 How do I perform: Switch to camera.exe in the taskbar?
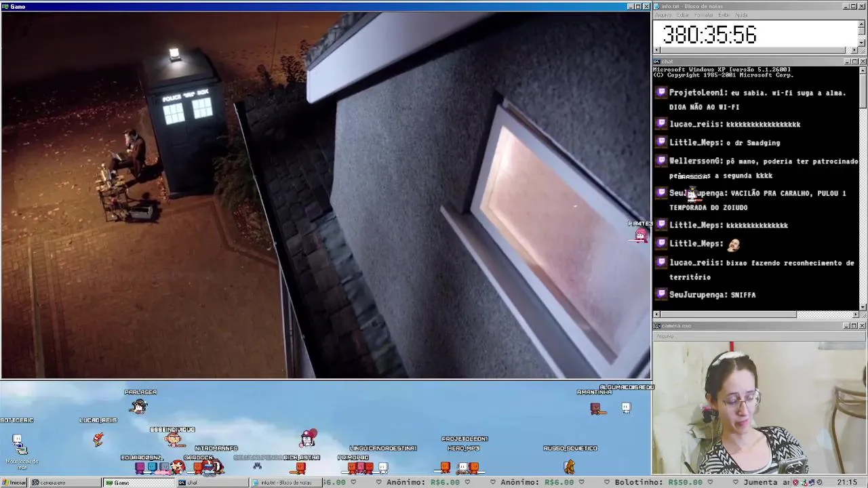[65, 483]
